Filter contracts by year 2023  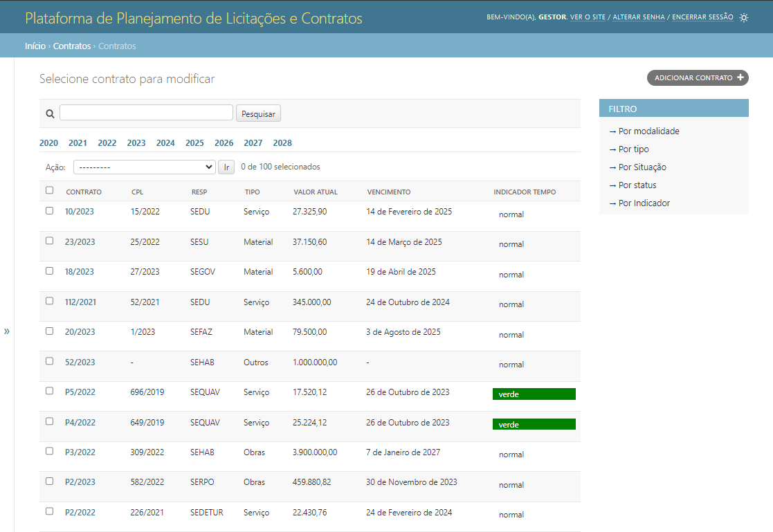click(136, 143)
